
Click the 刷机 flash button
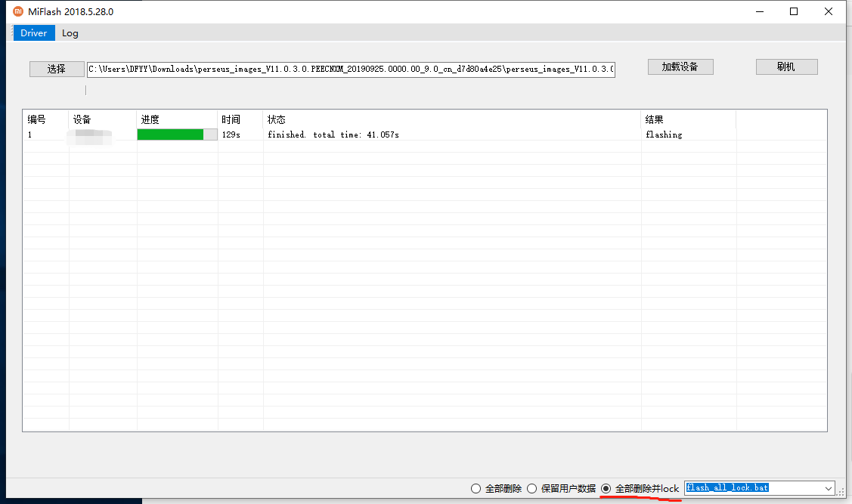[786, 66]
